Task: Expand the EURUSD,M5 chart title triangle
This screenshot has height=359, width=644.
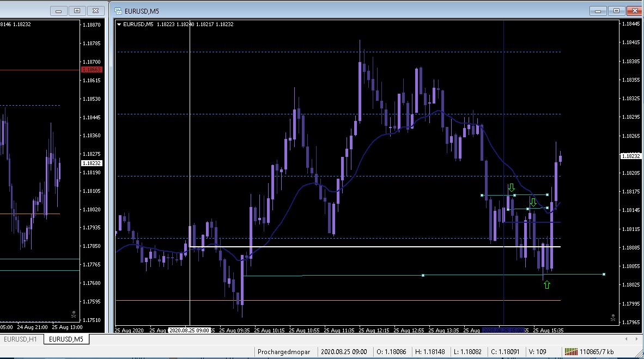Action: point(119,24)
